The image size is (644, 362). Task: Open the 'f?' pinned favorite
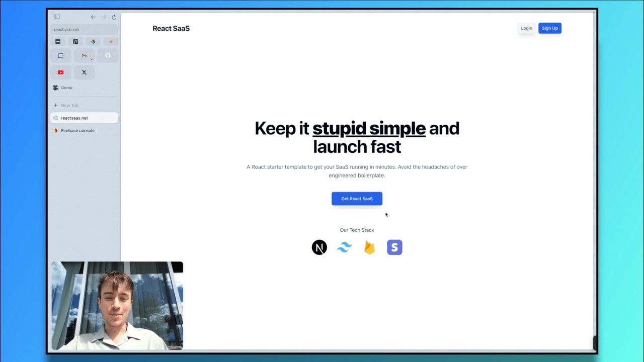click(x=75, y=42)
